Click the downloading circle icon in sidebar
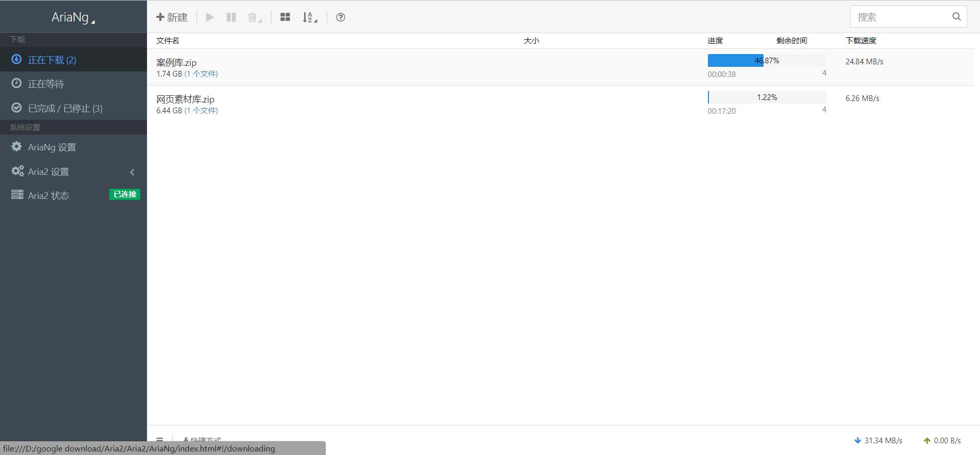This screenshot has width=980, height=455. tap(16, 59)
